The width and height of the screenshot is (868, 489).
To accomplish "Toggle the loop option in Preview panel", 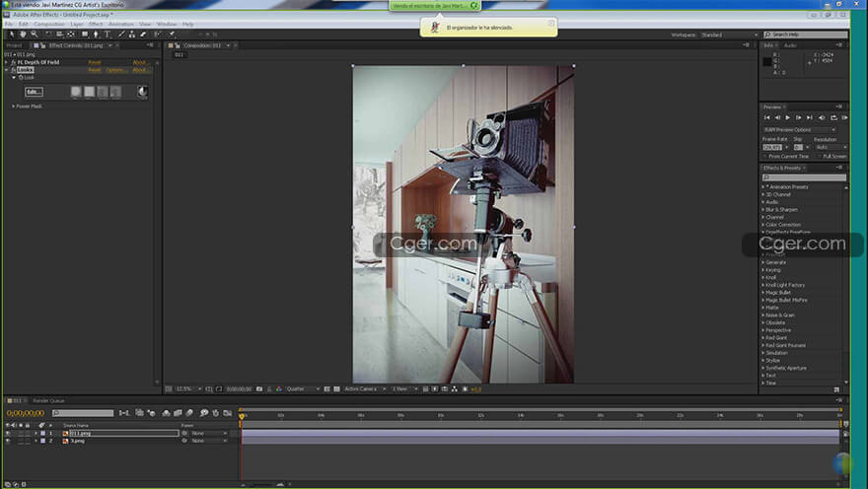I will [x=833, y=118].
